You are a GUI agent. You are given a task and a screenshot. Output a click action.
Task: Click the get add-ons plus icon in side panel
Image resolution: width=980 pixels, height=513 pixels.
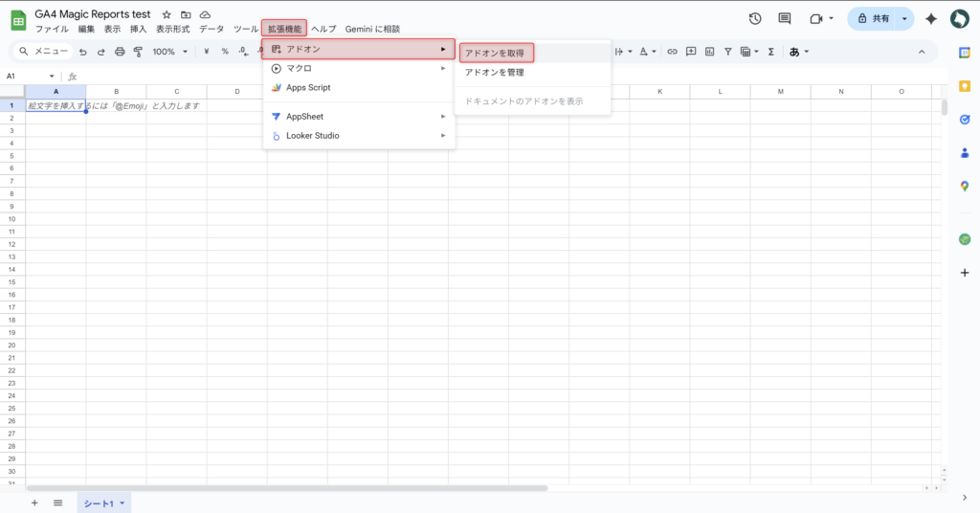pos(965,273)
